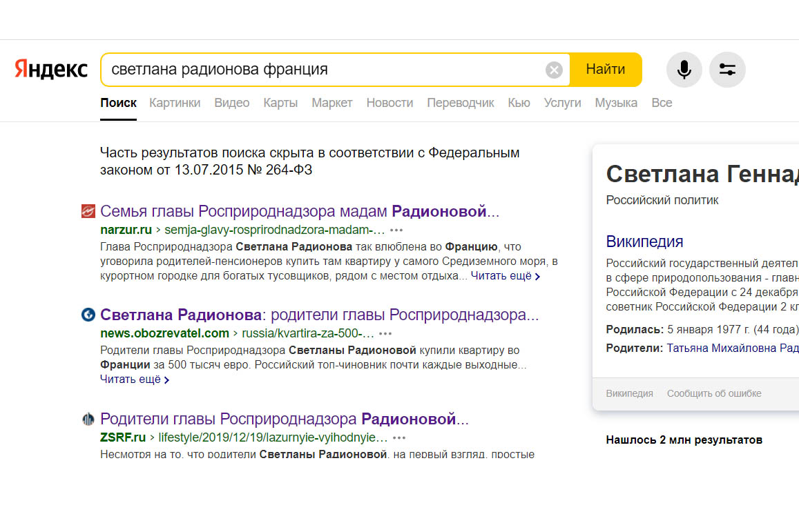Clear the search query with the X icon
Viewport: 799px width, 532px height.
click(554, 69)
